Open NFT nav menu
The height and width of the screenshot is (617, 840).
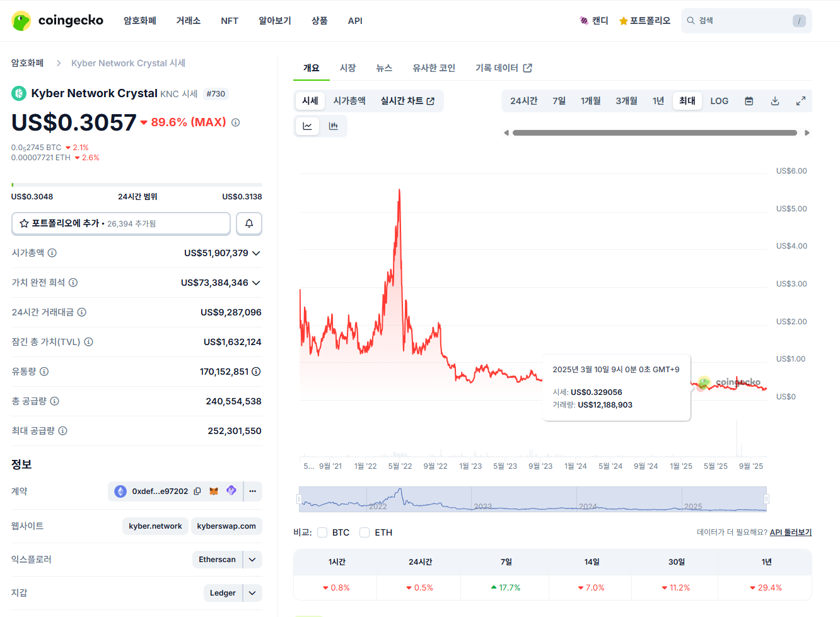pos(230,21)
